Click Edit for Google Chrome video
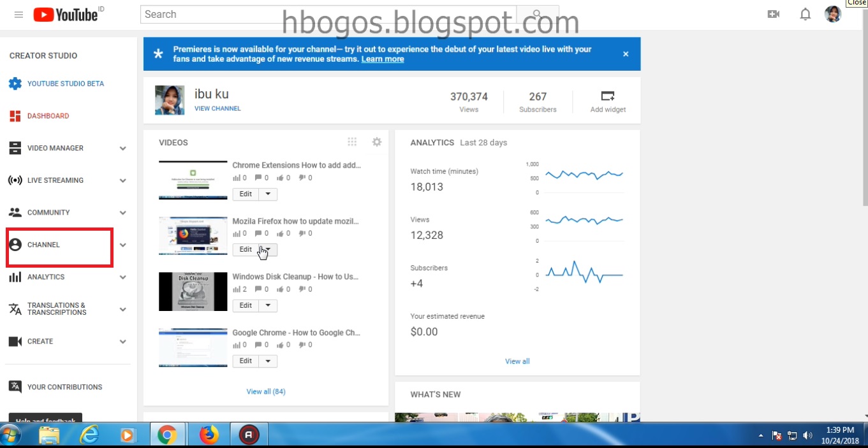 [x=246, y=361]
